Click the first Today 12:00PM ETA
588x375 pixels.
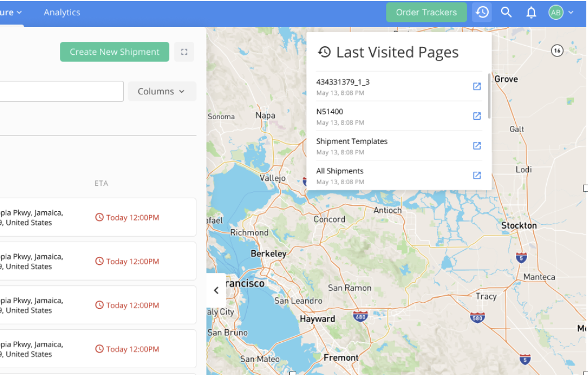pos(127,217)
